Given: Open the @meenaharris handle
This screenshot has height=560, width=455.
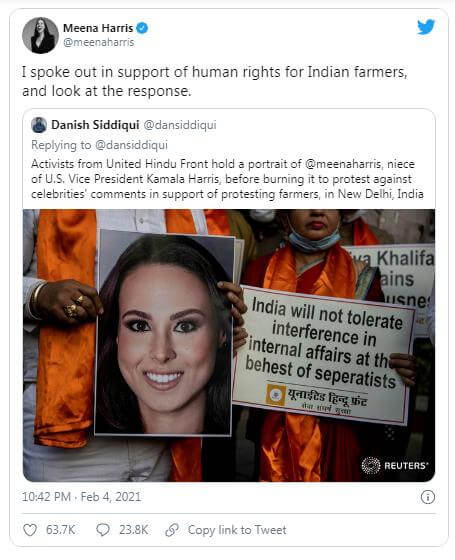Looking at the screenshot, I should (x=99, y=42).
